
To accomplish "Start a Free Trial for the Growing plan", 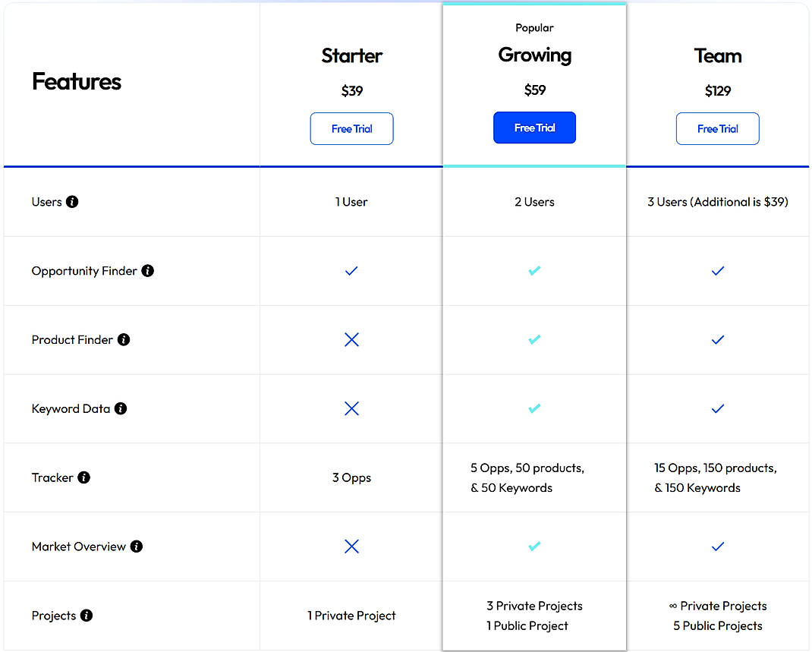I will (x=534, y=128).
